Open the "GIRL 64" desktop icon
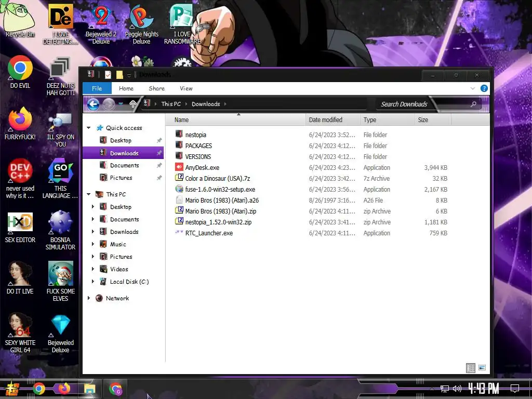 (20, 332)
